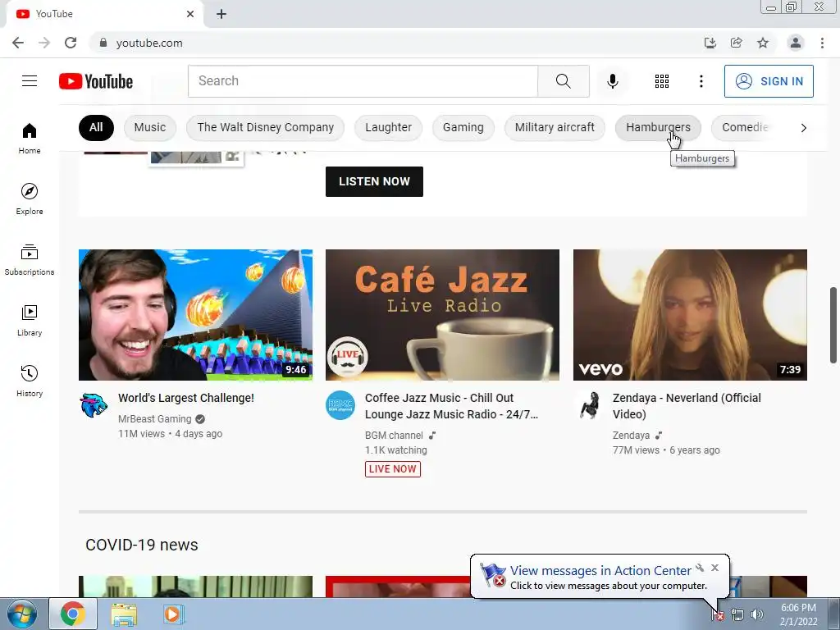Screen dimensions: 840x630
Task: Click the install app icon in address bar
Action: [710, 43]
